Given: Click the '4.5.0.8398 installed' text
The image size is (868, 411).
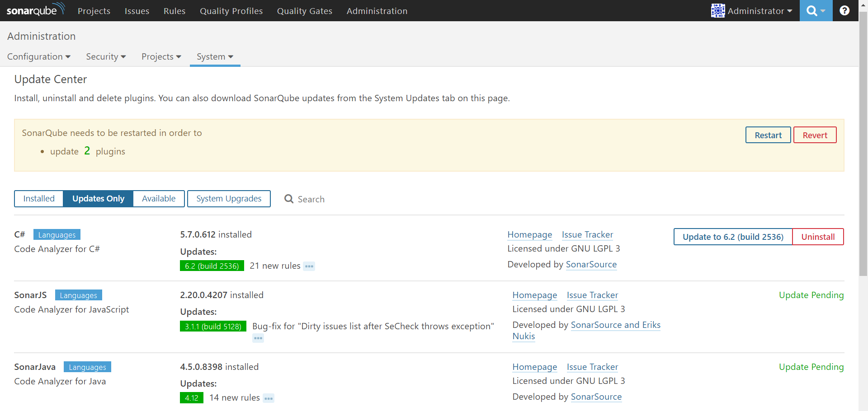Looking at the screenshot, I should (x=219, y=367).
